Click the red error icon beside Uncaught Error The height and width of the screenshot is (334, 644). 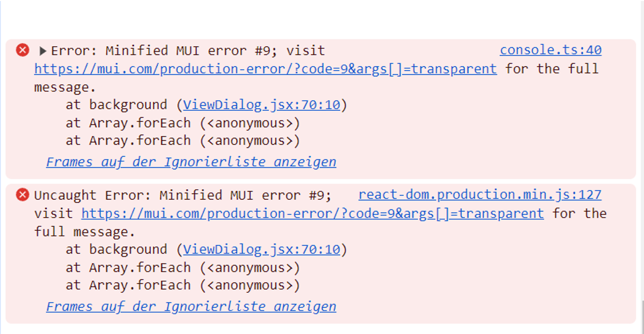22,195
